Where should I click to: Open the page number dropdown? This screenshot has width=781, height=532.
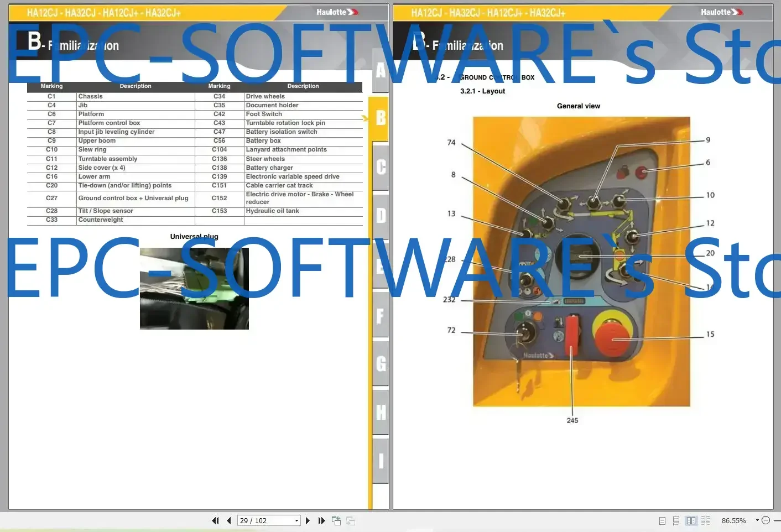click(x=296, y=520)
